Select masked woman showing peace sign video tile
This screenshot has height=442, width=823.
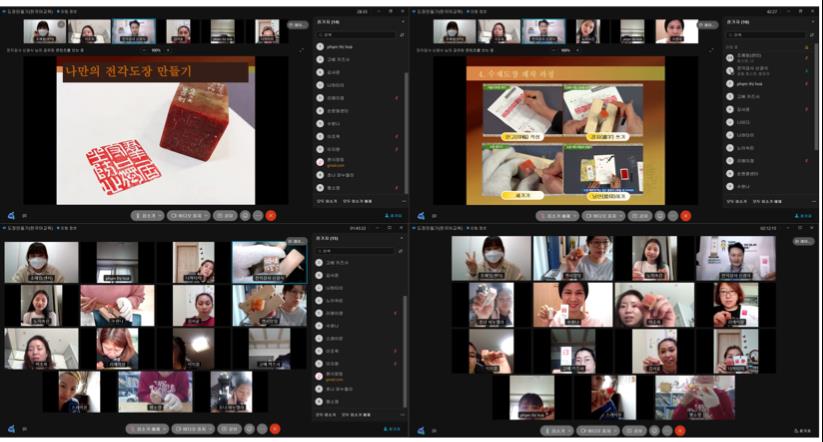[x=491, y=258]
